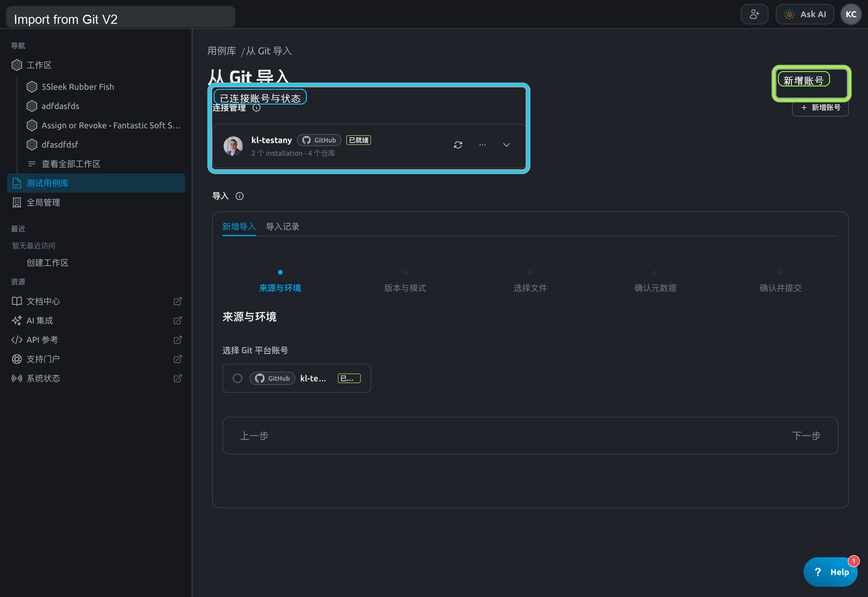This screenshot has height=597, width=868.
Task: Click GitHub badge on kl-testany row
Action: click(319, 140)
